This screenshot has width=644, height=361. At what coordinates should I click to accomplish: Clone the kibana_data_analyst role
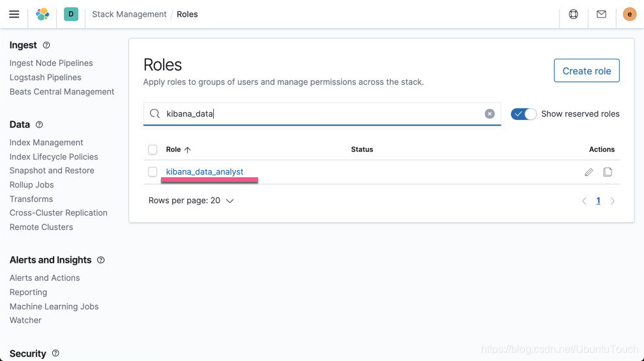(607, 172)
